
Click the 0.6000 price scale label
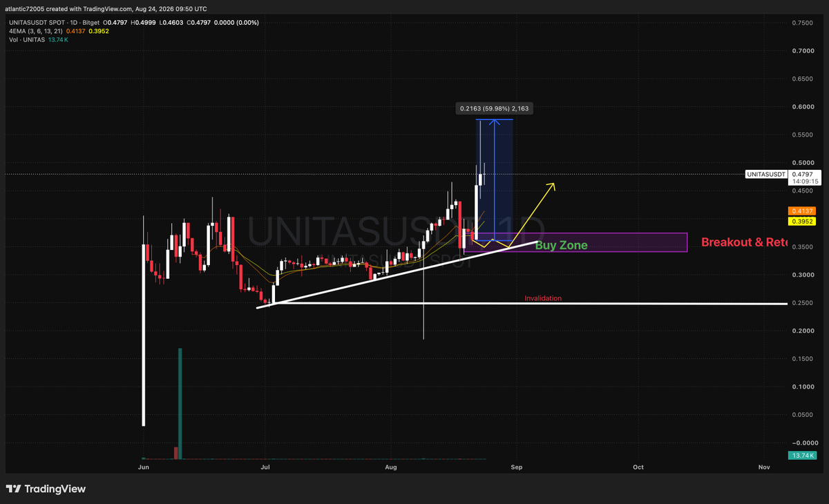point(803,107)
